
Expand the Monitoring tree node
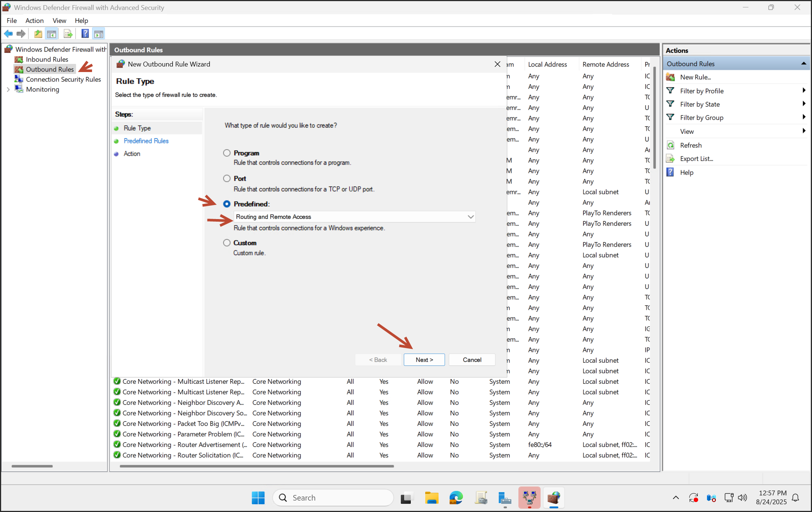[x=8, y=89]
